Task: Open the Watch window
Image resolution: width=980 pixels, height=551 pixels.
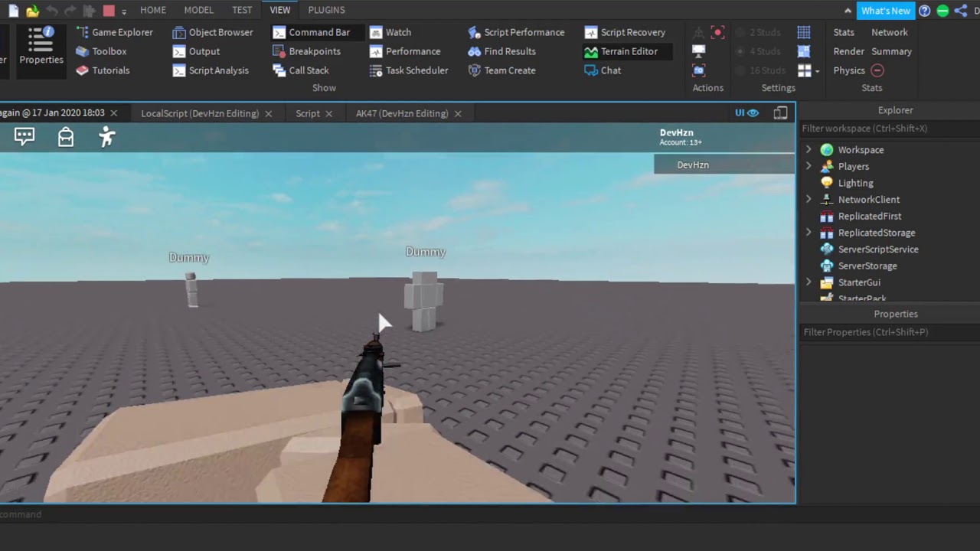Action: pyautogui.click(x=390, y=32)
